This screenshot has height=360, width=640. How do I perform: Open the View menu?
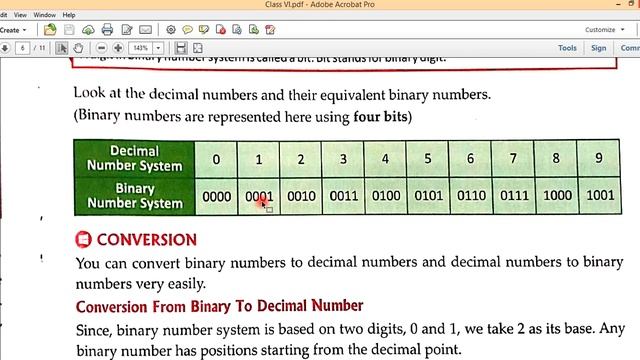20,15
